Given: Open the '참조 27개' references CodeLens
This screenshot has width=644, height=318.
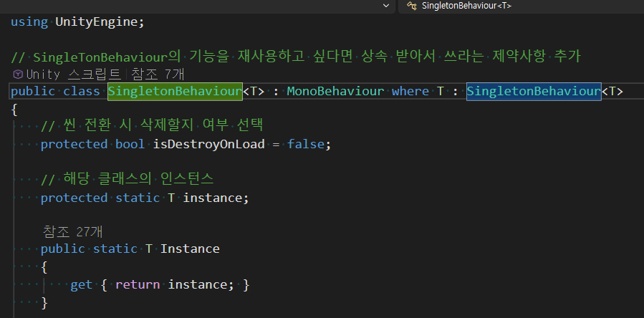Looking at the screenshot, I should tap(72, 232).
